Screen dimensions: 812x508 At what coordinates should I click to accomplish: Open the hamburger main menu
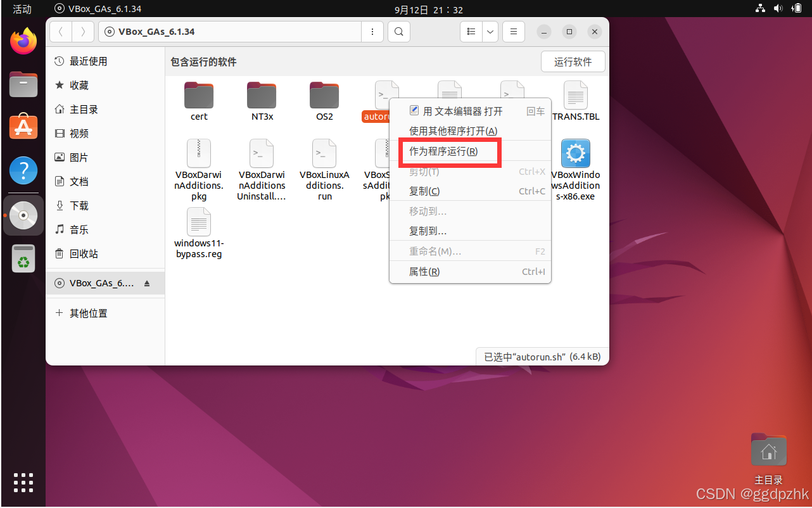point(514,32)
